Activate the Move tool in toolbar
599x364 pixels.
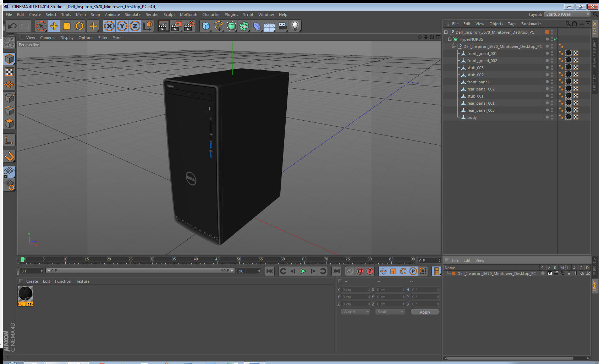[54, 26]
